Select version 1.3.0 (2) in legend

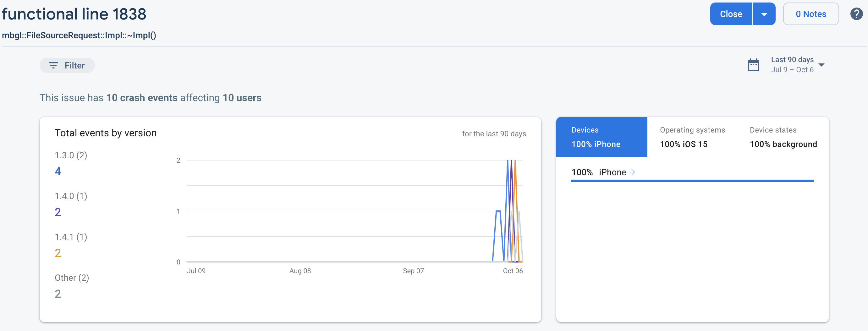(x=71, y=155)
